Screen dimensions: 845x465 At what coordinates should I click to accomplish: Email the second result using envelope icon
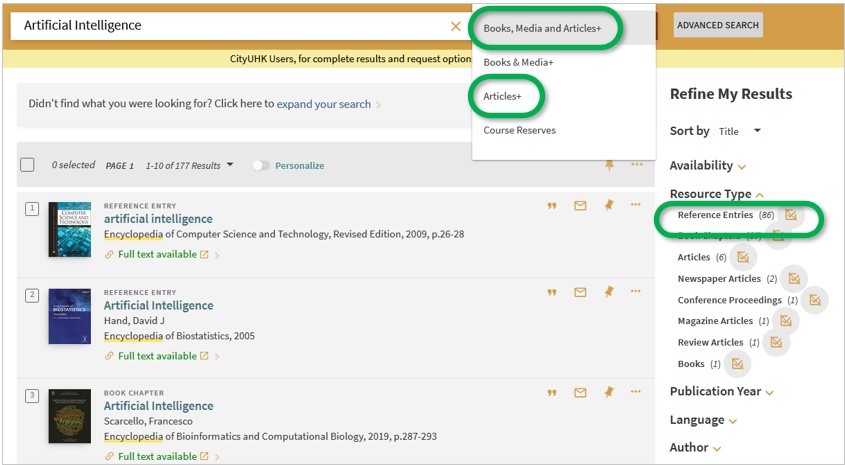point(580,293)
